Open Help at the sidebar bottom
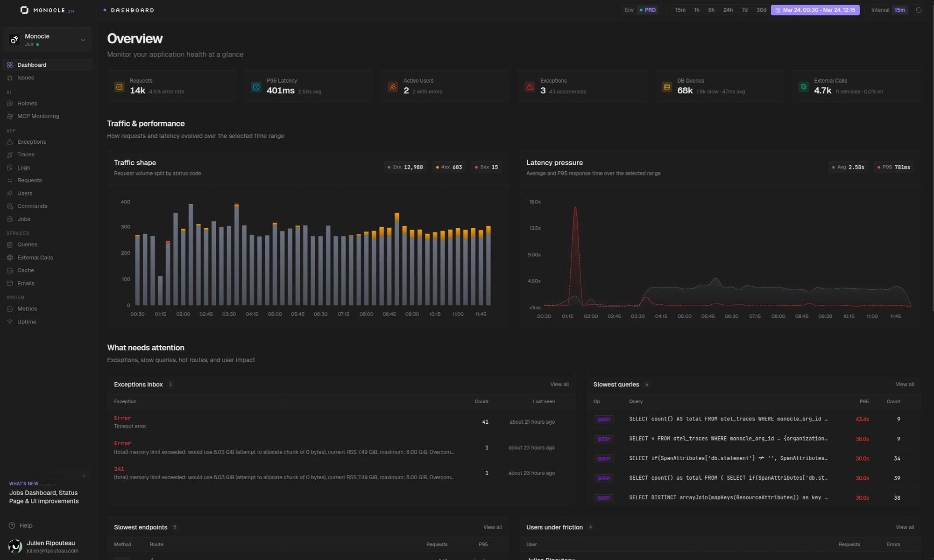The height and width of the screenshot is (560, 934). point(26,525)
